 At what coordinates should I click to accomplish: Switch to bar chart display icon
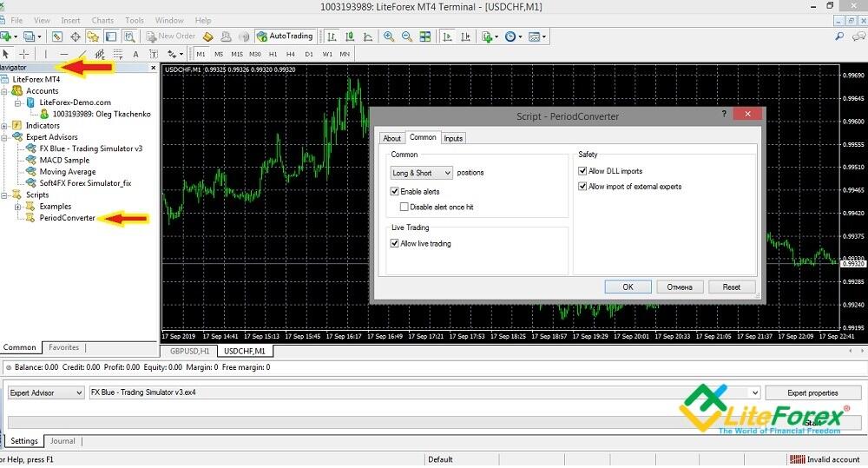(332, 36)
